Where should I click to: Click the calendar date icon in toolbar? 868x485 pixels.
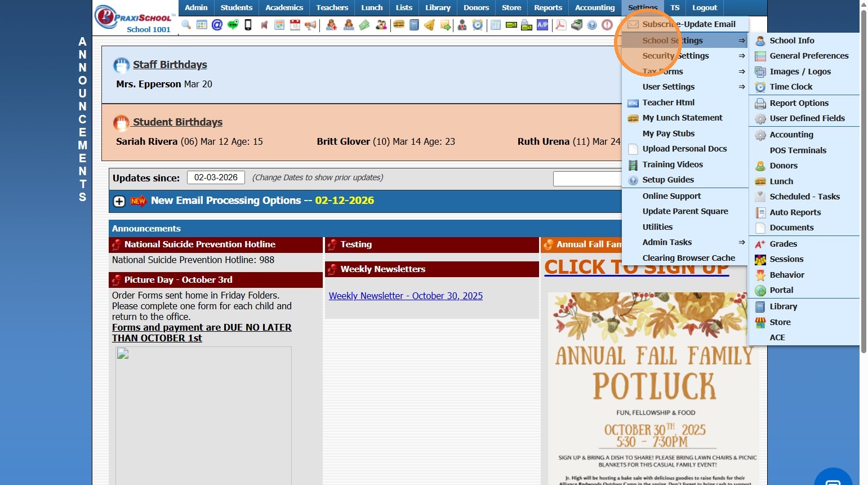click(x=295, y=25)
